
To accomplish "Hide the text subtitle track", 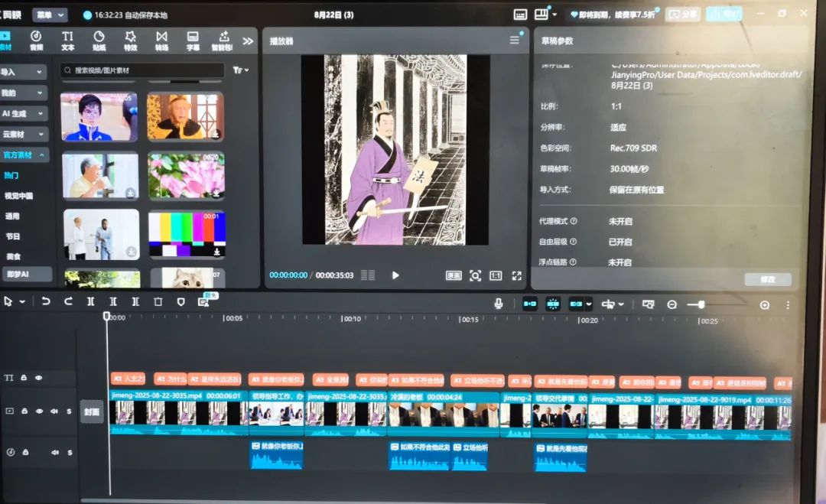I will click(x=38, y=378).
